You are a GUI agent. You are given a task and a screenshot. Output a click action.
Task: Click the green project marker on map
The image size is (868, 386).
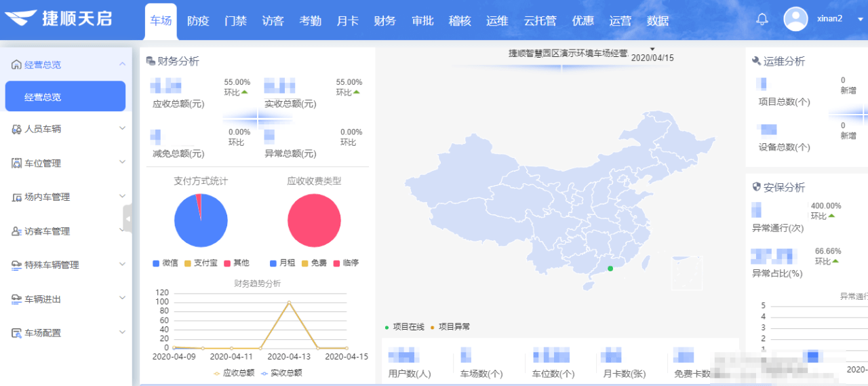tap(610, 269)
